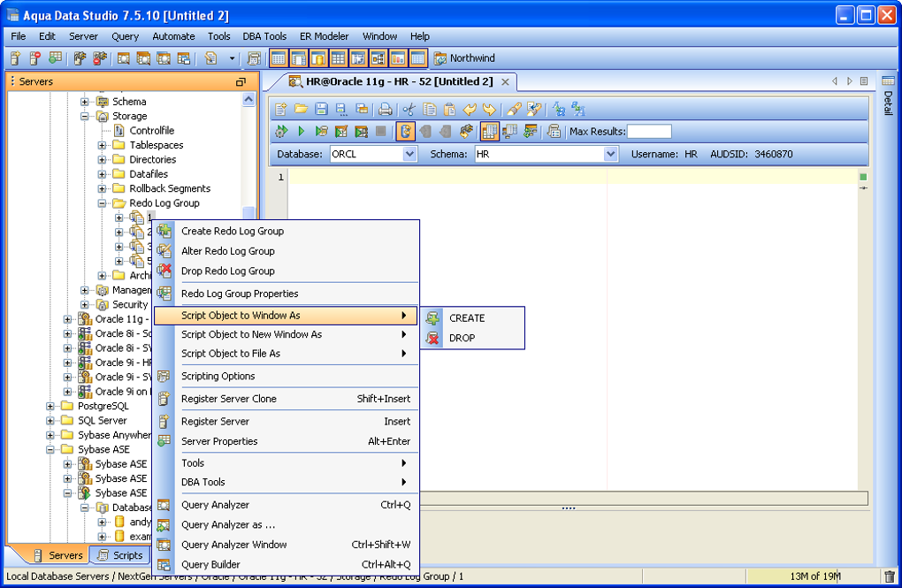Screen dimensions: 902x588
Task: Click the Register Server toolbar icon
Action: pyautogui.click(x=16, y=58)
